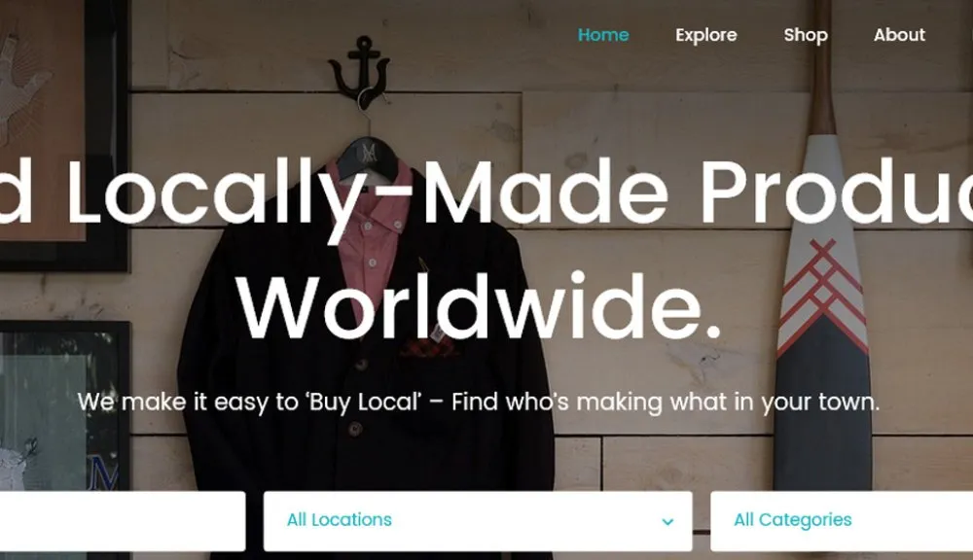Expand the All Locations dropdown
Viewport: 973px width, 560px height.
point(478,521)
